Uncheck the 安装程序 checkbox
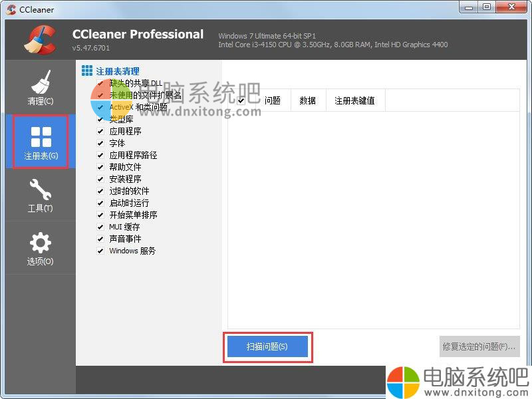 tap(100, 179)
